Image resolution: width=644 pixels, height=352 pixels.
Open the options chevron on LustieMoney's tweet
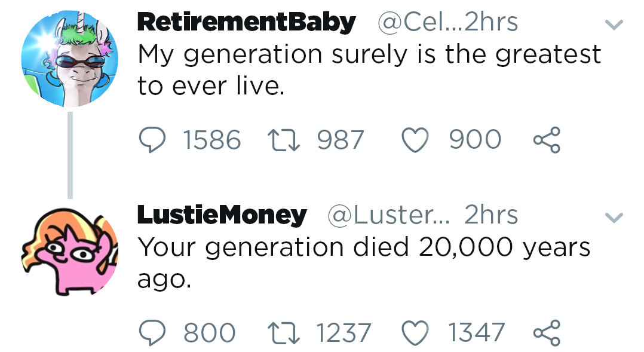(x=614, y=218)
